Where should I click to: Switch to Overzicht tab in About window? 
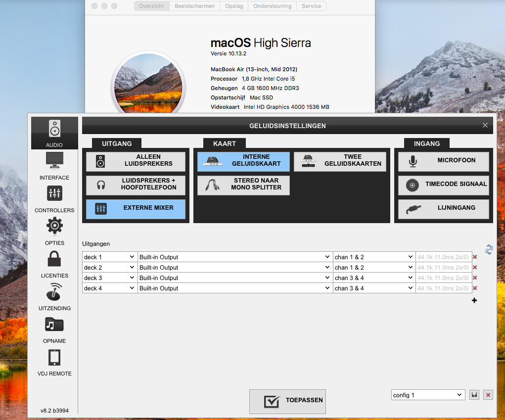click(152, 6)
